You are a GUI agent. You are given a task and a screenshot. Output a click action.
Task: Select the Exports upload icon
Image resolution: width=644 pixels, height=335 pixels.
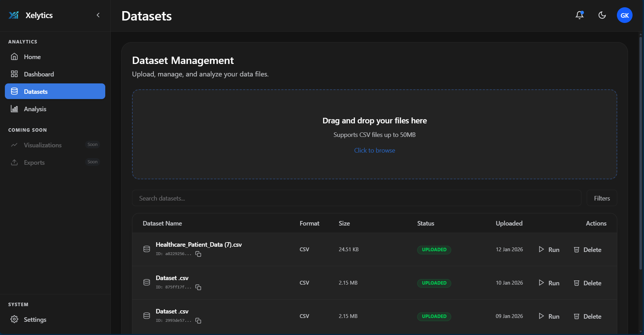coord(14,162)
